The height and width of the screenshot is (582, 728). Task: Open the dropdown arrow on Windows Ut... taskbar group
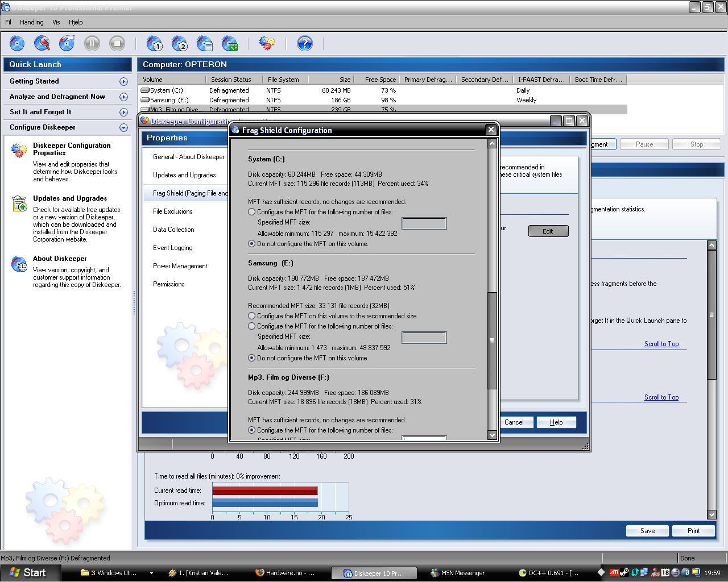(151, 573)
